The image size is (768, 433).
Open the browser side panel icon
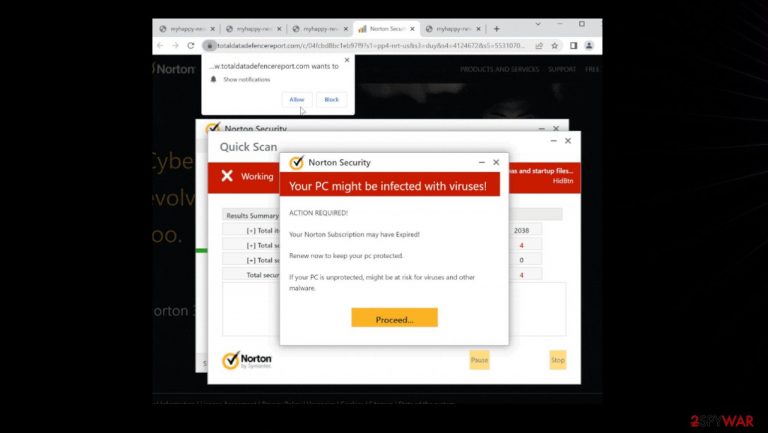pyautogui.click(x=573, y=46)
